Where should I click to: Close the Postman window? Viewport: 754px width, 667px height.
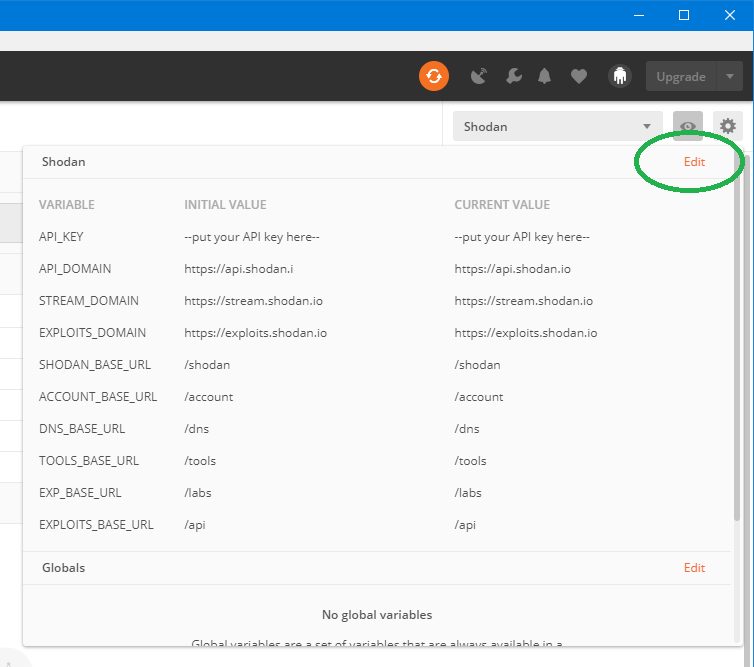pyautogui.click(x=729, y=15)
